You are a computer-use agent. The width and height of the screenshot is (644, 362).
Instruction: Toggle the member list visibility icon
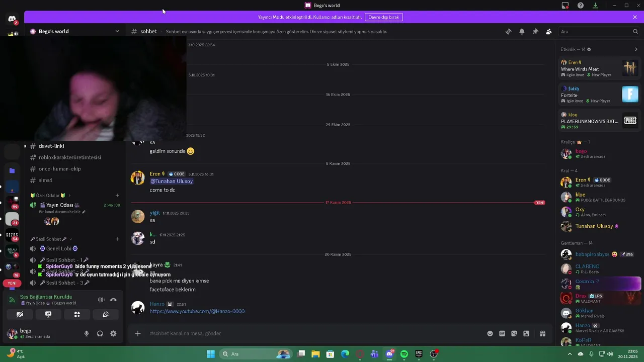click(x=549, y=31)
